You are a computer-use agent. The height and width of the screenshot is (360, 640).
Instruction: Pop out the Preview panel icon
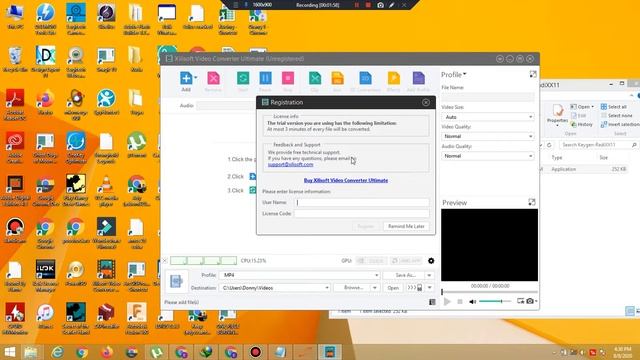(x=532, y=202)
